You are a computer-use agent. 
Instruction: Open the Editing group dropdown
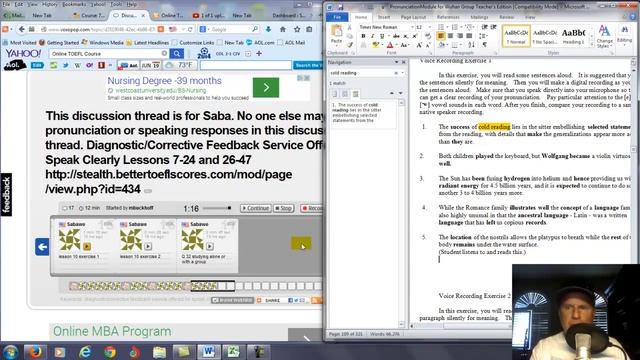click(624, 36)
